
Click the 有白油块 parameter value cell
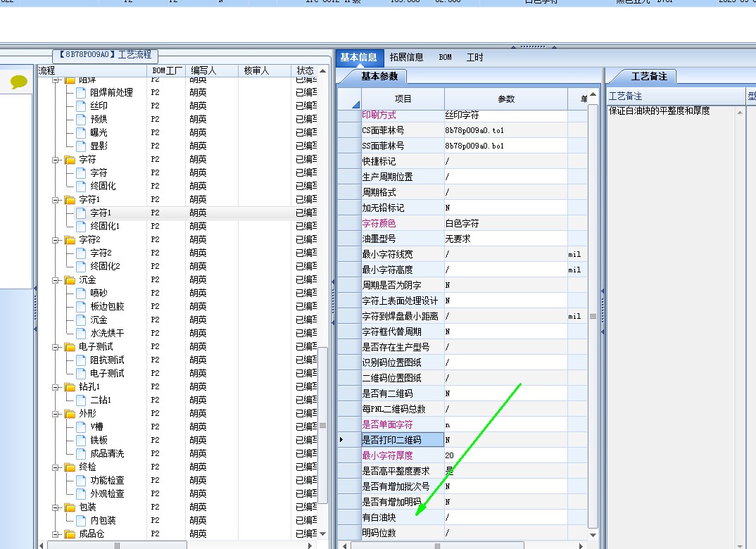pos(506,517)
